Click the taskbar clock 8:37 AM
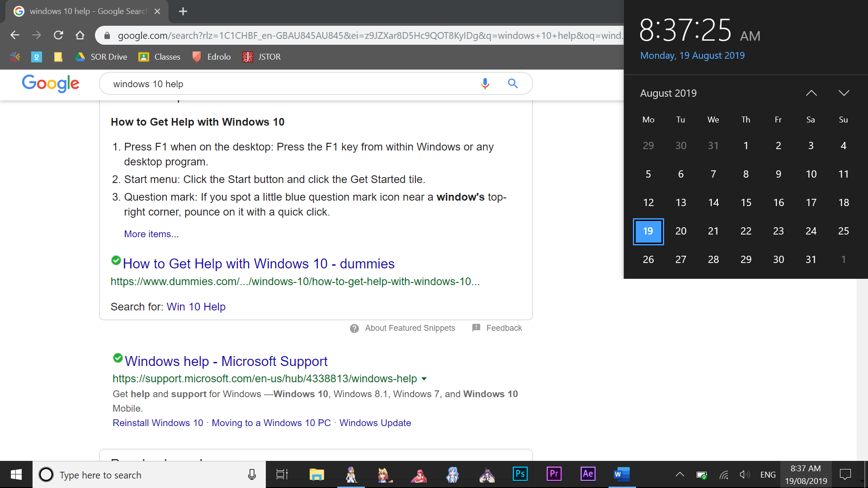The width and height of the screenshot is (868, 488). click(806, 474)
